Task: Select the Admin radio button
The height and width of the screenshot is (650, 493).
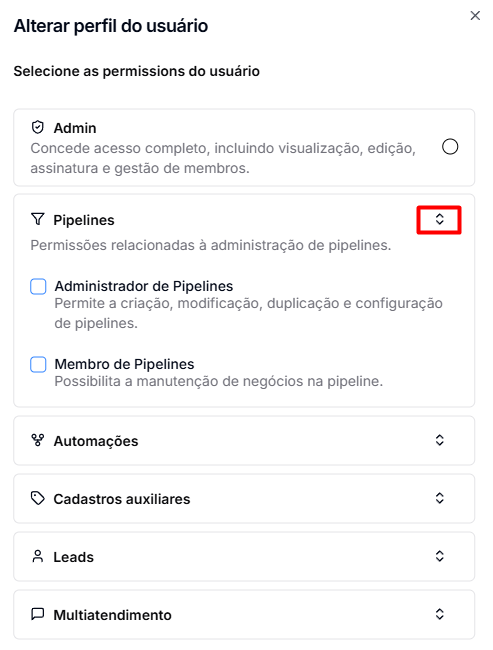Action: [450, 147]
